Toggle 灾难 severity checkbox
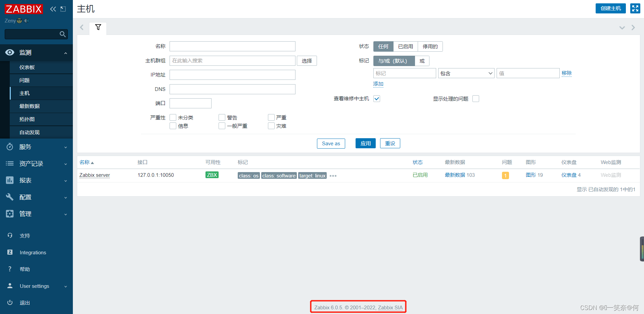Viewport: 644px width, 314px height. (x=271, y=126)
